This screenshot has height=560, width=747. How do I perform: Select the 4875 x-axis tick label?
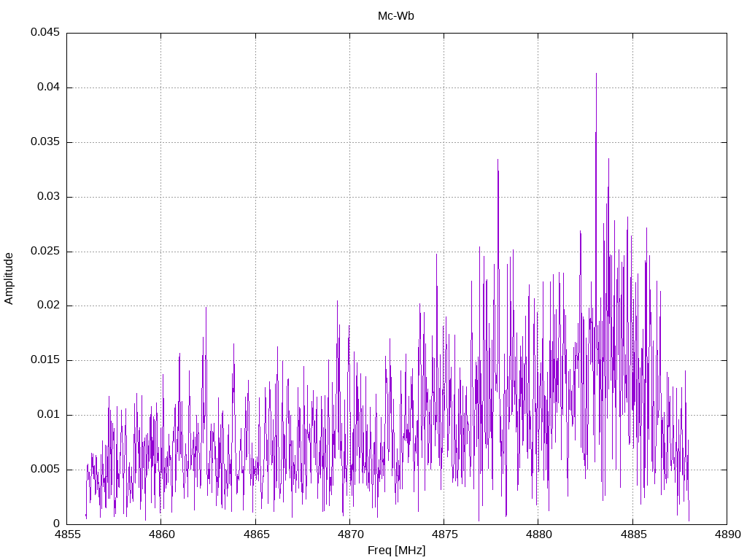pyautogui.click(x=444, y=536)
